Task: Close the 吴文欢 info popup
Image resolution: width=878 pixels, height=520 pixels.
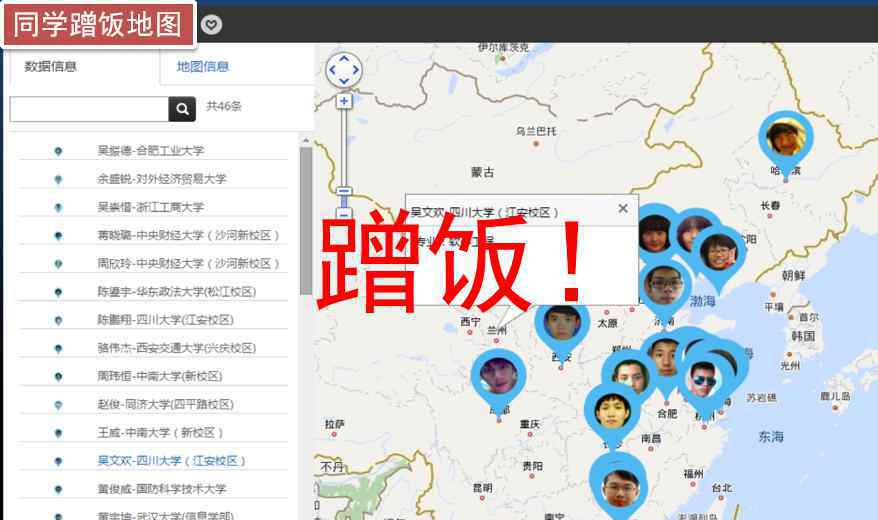Action: pos(623,208)
